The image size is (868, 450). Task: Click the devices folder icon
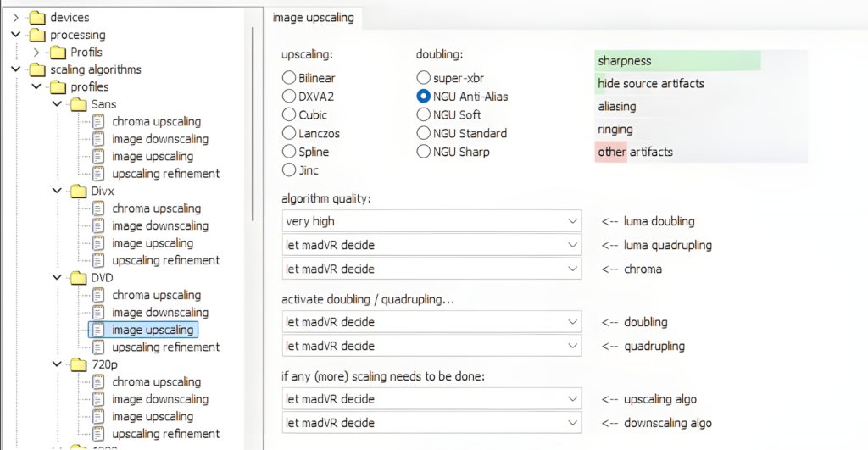pyautogui.click(x=36, y=17)
